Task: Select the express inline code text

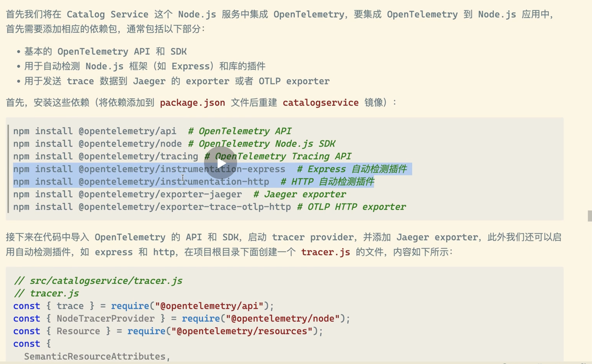Action: pos(114,252)
